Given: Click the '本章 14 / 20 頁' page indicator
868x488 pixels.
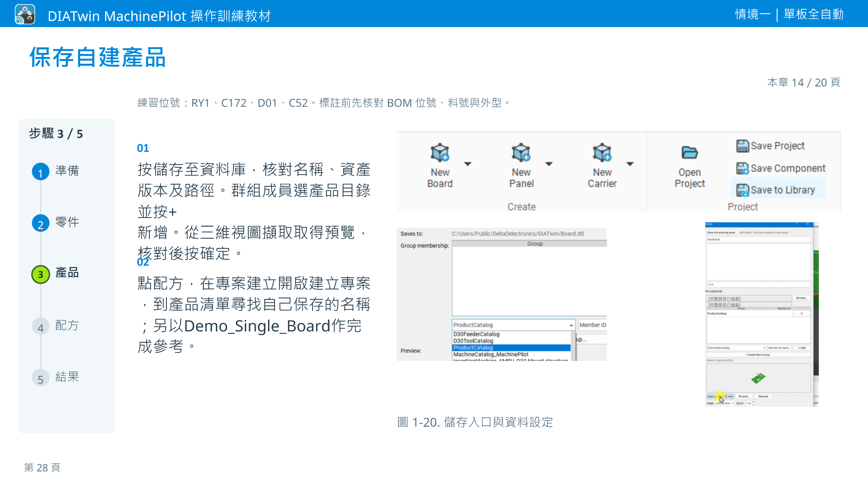Looking at the screenshot, I should pos(804,82).
